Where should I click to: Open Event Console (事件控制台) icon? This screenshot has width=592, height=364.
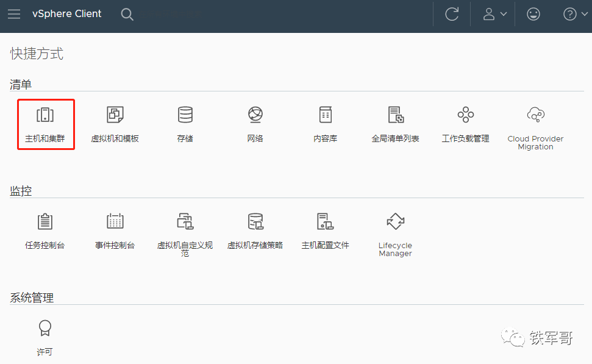click(x=115, y=222)
